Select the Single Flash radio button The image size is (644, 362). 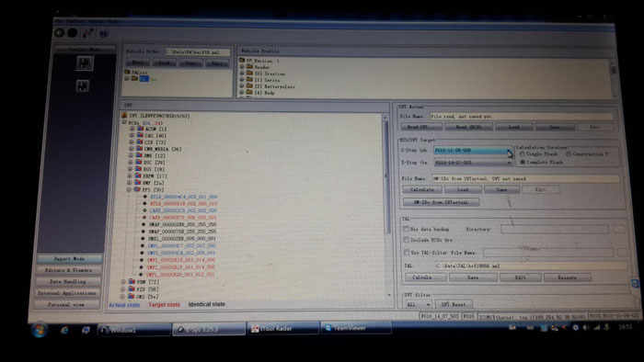pos(522,154)
